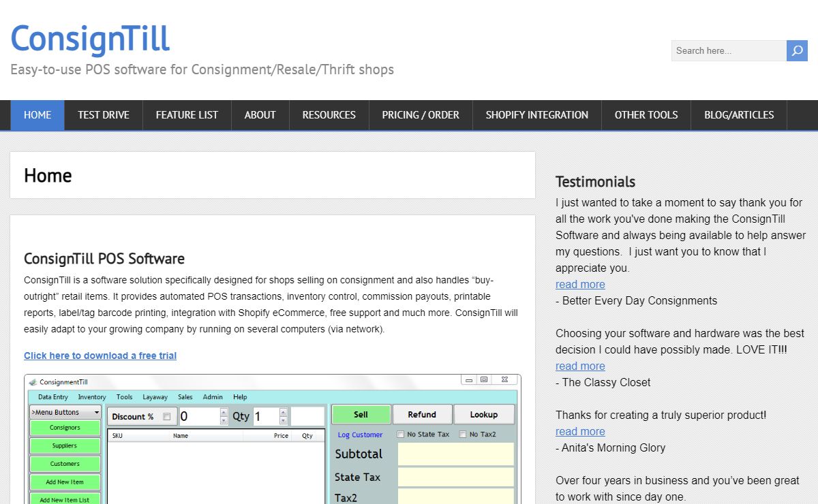Click the Qty field showing 1
Image resolution: width=818 pixels, height=504 pixels.
[266, 416]
